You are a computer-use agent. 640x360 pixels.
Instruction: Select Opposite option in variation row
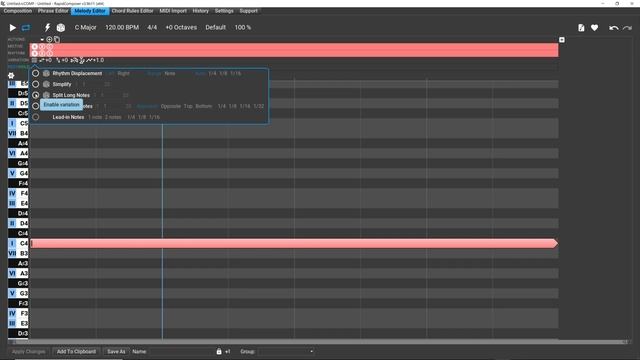pyautogui.click(x=171, y=106)
